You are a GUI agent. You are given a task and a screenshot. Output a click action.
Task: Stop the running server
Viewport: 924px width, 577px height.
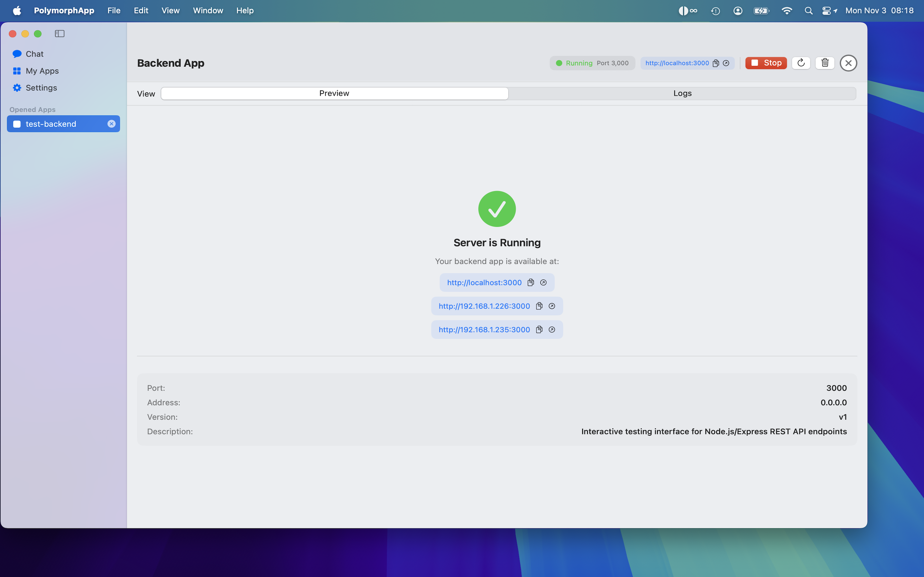766,63
